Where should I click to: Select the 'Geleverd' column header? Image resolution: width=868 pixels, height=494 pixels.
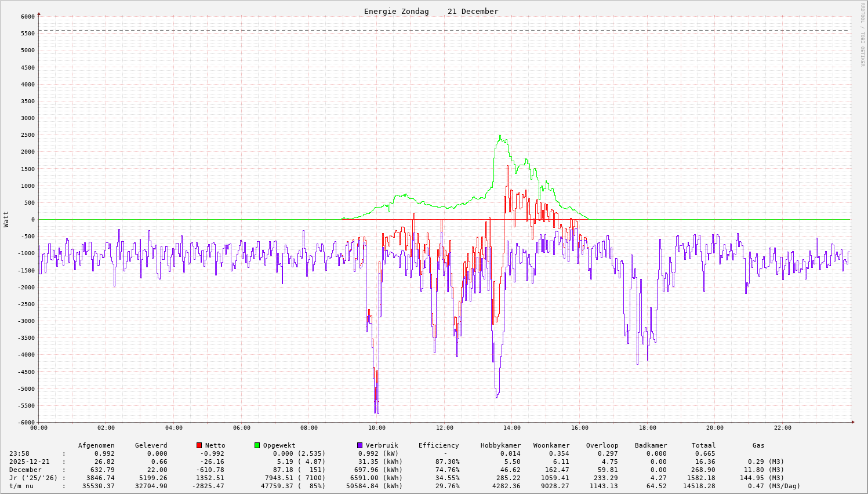click(x=151, y=445)
